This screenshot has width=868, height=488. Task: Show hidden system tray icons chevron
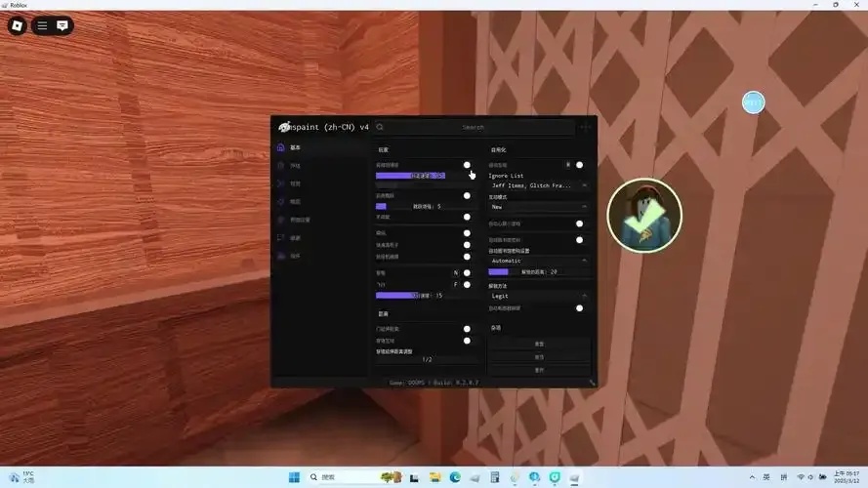[x=752, y=477]
